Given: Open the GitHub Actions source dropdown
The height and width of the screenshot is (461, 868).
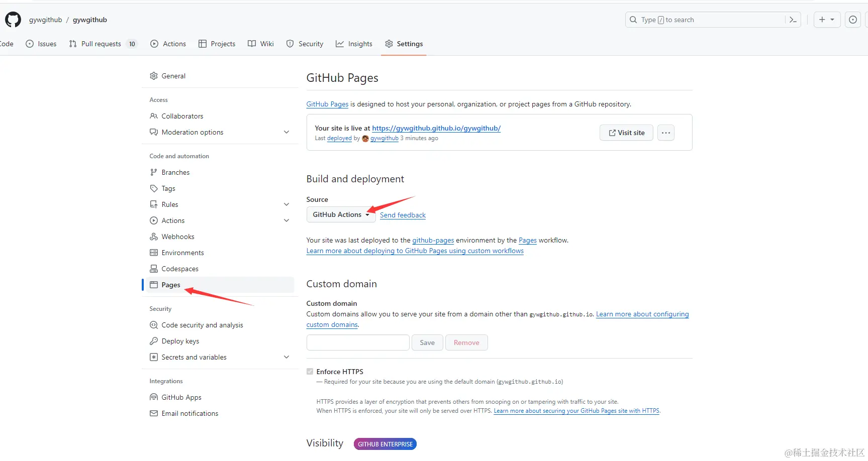Looking at the screenshot, I should [x=341, y=214].
